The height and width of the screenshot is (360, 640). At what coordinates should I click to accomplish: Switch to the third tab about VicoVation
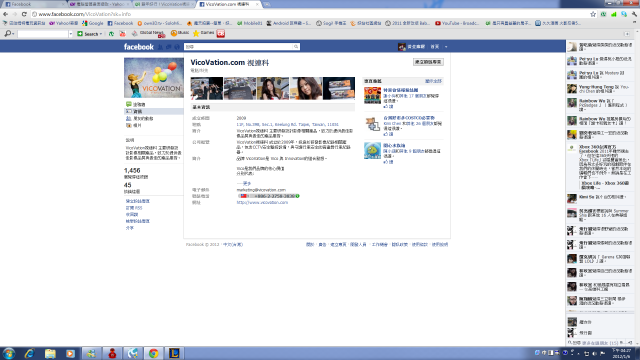coord(164,4)
